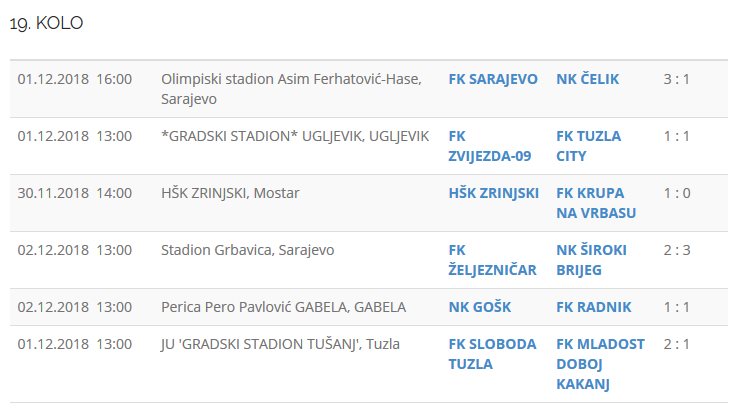The width and height of the screenshot is (739, 415).
Task: Click the 1 : 0 match score
Action: click(x=677, y=193)
